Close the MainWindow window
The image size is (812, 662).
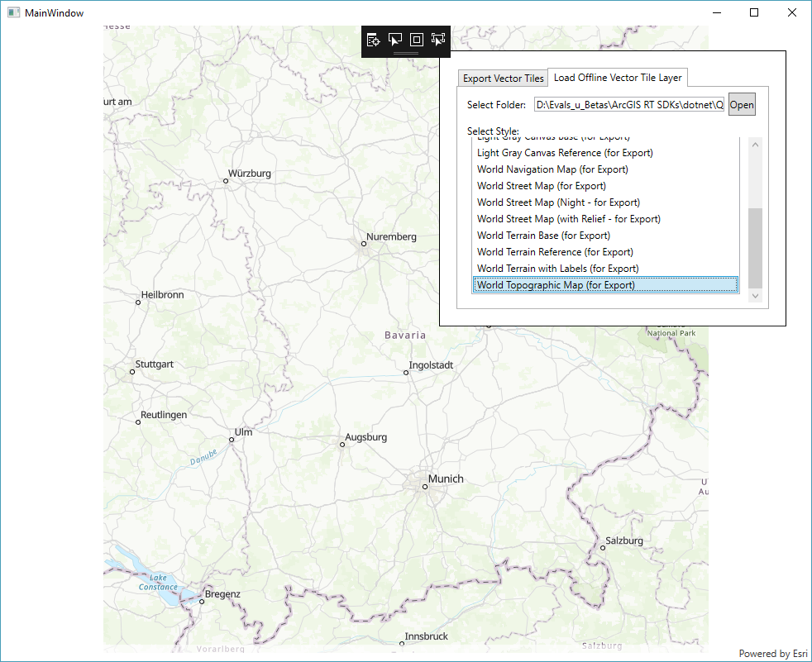click(792, 12)
